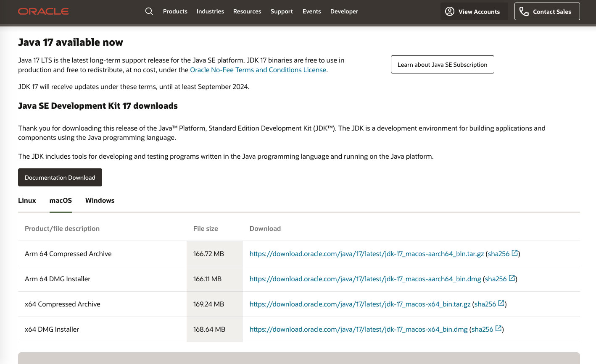Viewport: 596px width, 364px height.
Task: Open the Support menu
Action: click(x=282, y=11)
